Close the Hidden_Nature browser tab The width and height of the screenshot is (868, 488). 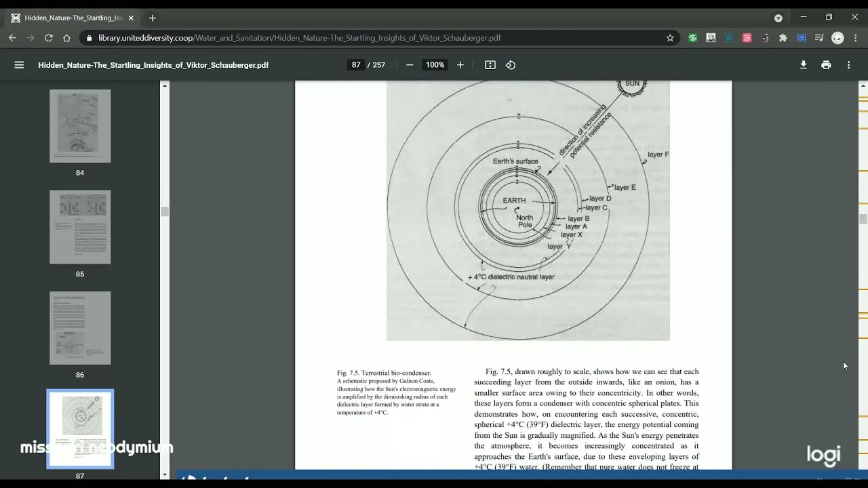tap(131, 18)
